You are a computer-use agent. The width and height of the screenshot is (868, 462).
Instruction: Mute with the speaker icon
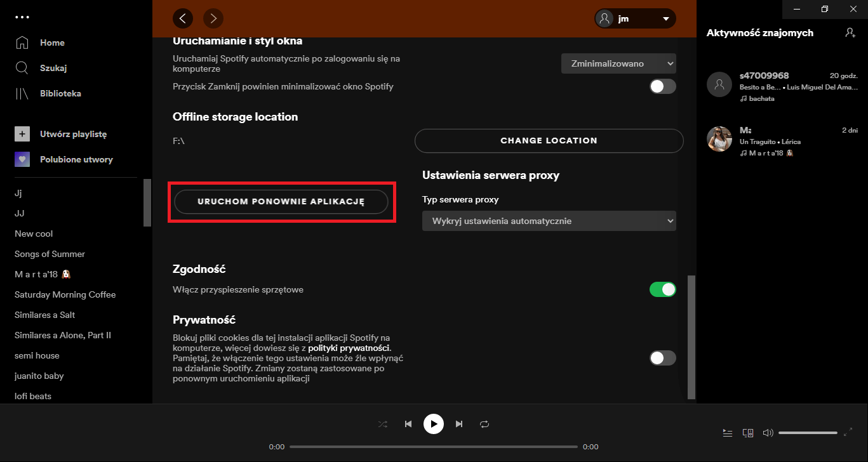pos(768,433)
